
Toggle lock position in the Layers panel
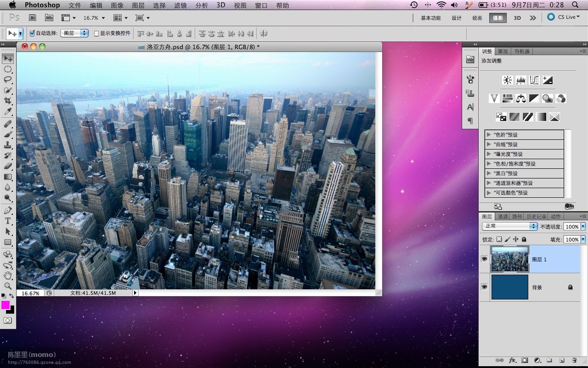coord(516,239)
